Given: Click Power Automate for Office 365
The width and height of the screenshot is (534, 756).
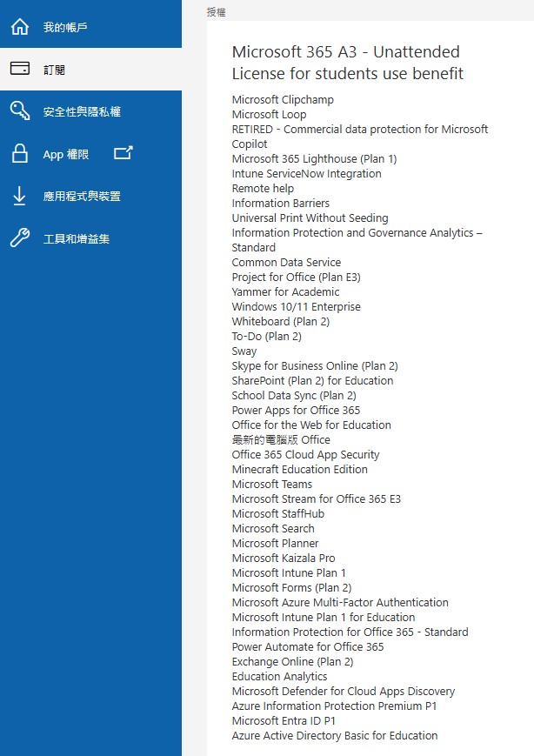Looking at the screenshot, I should pos(308,647).
